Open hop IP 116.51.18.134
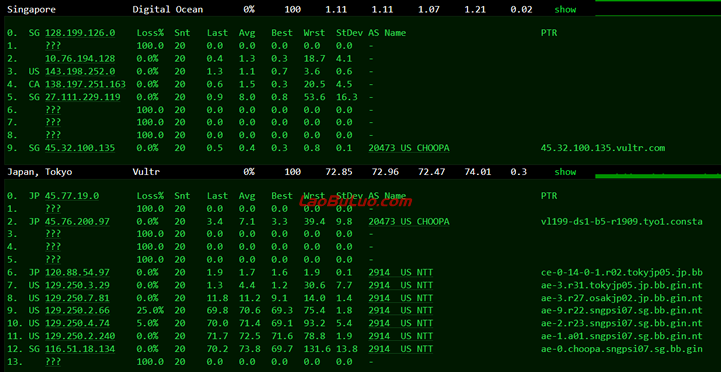 [x=80, y=349]
